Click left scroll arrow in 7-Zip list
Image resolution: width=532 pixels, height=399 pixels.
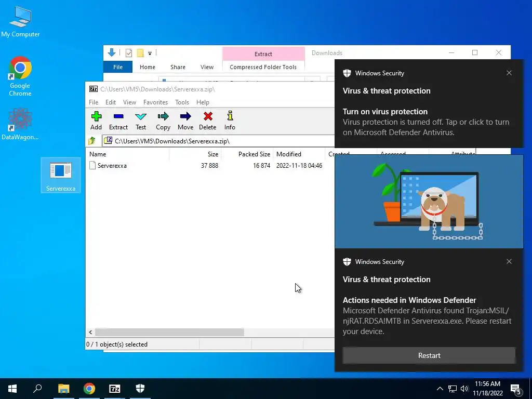pos(90,332)
